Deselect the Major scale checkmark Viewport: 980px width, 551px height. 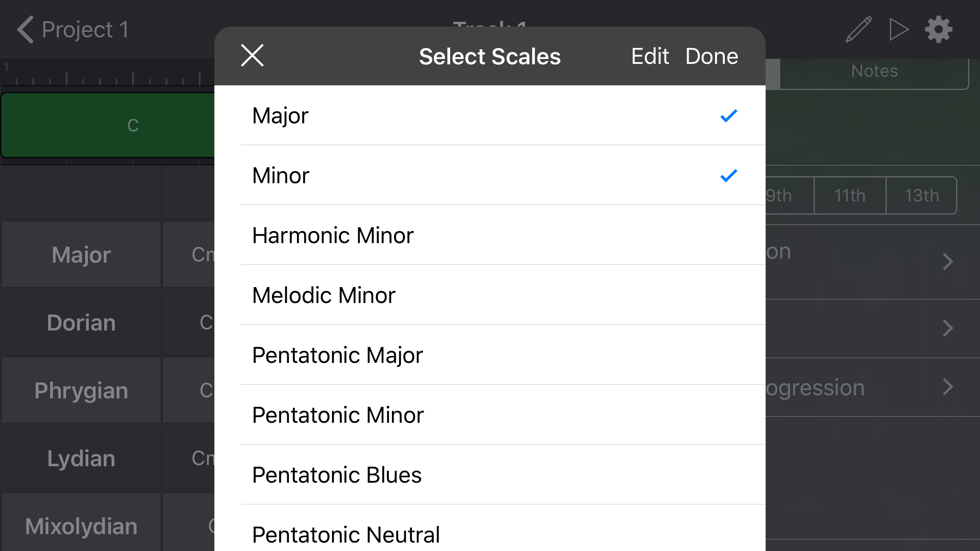(727, 115)
